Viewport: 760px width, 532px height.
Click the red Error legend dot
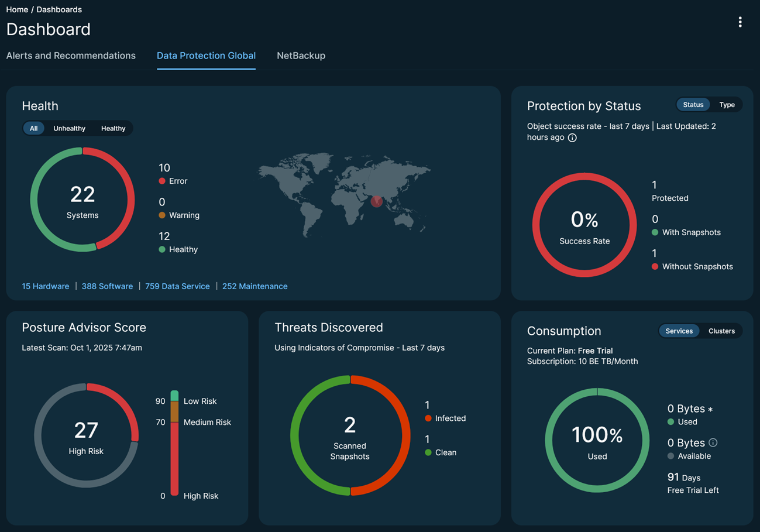[x=162, y=181]
